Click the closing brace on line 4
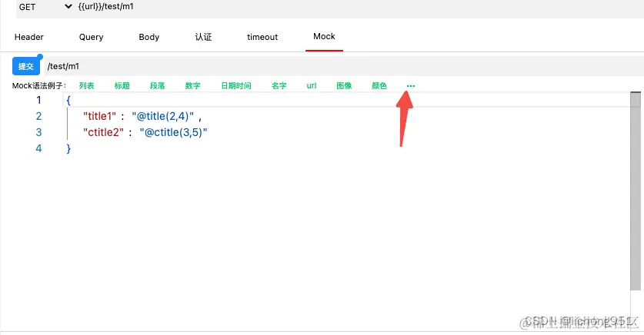The image size is (644, 335). pyautogui.click(x=68, y=148)
